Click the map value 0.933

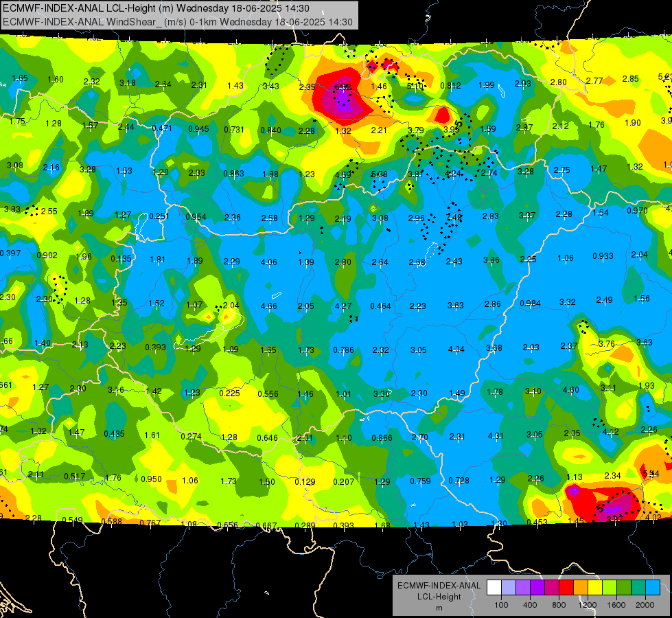click(x=603, y=255)
